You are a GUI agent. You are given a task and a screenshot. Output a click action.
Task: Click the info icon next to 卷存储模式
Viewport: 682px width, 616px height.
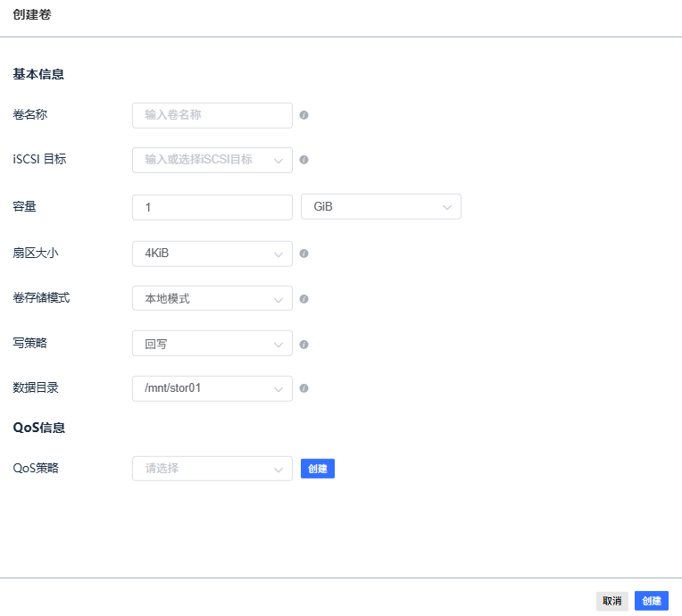304,299
